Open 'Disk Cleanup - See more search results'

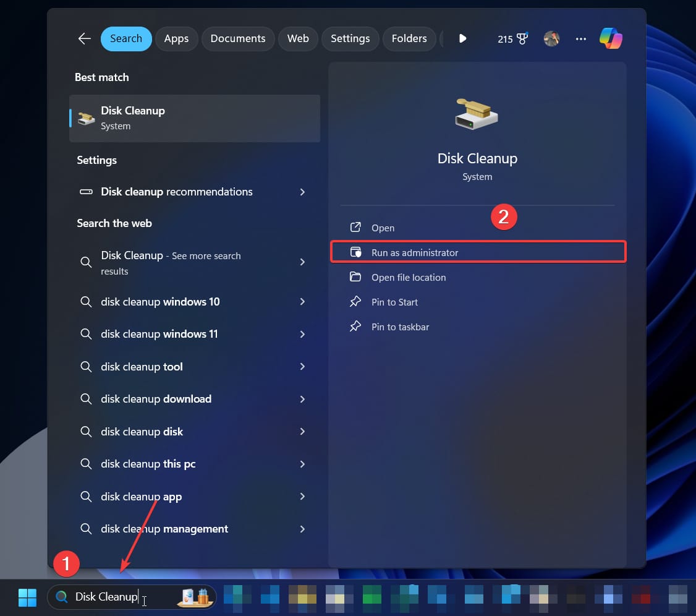(x=195, y=262)
